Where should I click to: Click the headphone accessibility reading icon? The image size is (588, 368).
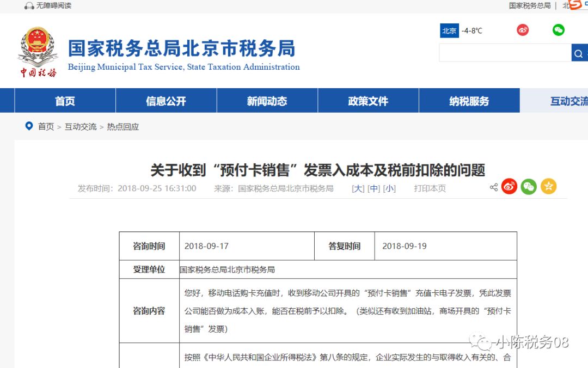coord(29,5)
